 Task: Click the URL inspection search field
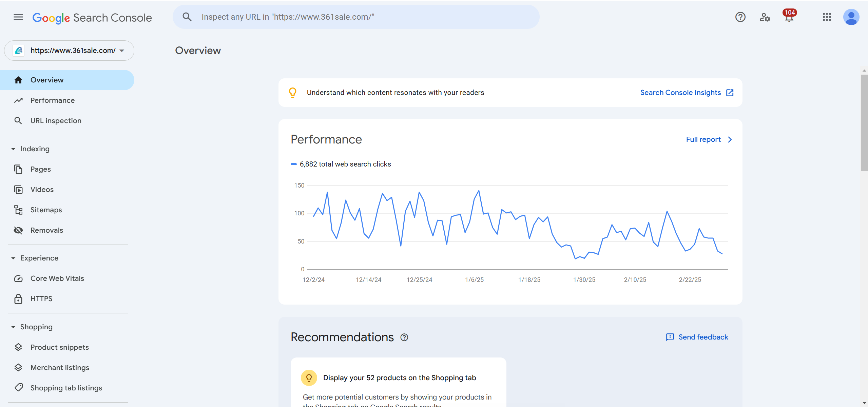pos(356,17)
